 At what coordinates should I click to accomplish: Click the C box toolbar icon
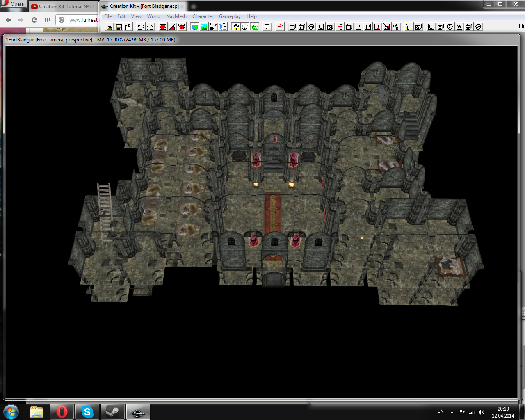(x=441, y=27)
